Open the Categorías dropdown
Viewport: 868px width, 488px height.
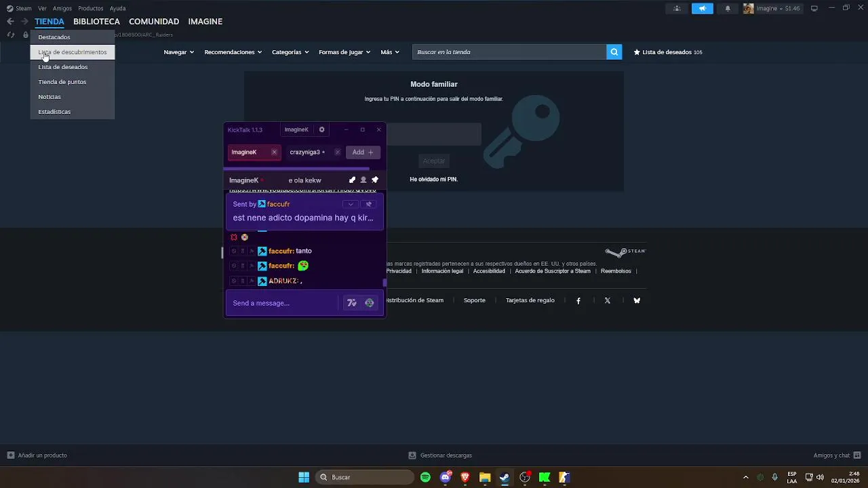290,52
